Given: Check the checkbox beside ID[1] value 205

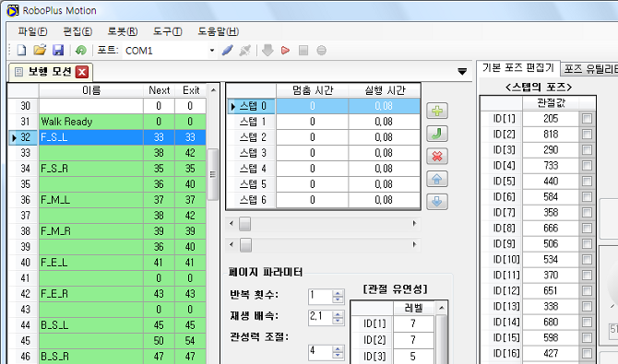Looking at the screenshot, I should (587, 119).
